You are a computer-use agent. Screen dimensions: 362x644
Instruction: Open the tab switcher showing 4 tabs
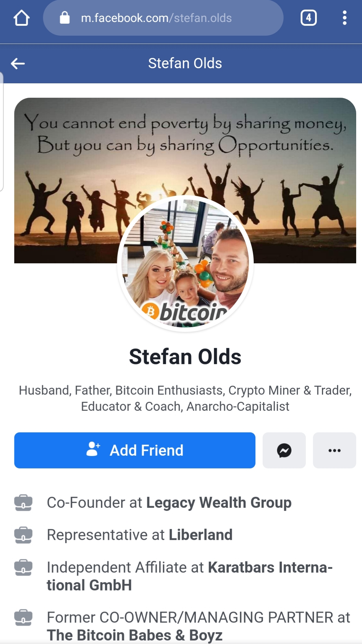[x=309, y=18]
